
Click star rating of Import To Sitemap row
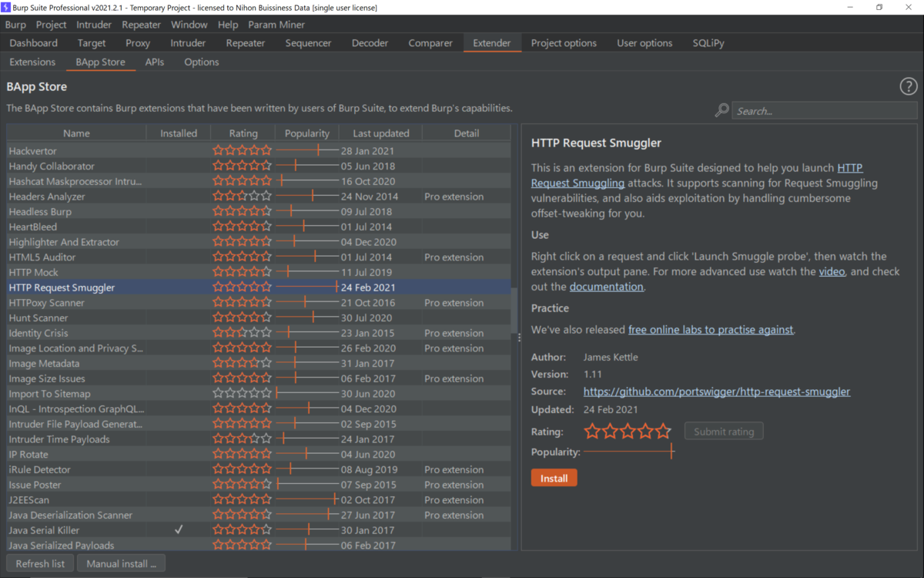click(243, 394)
